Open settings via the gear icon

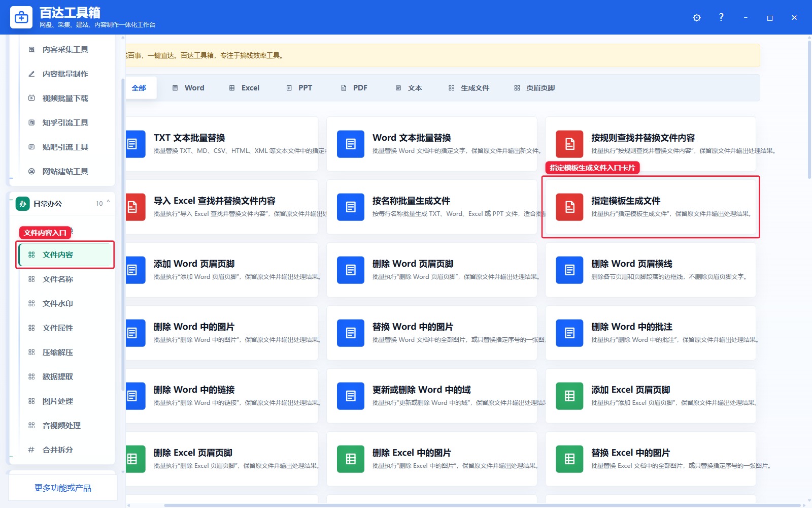(697, 18)
